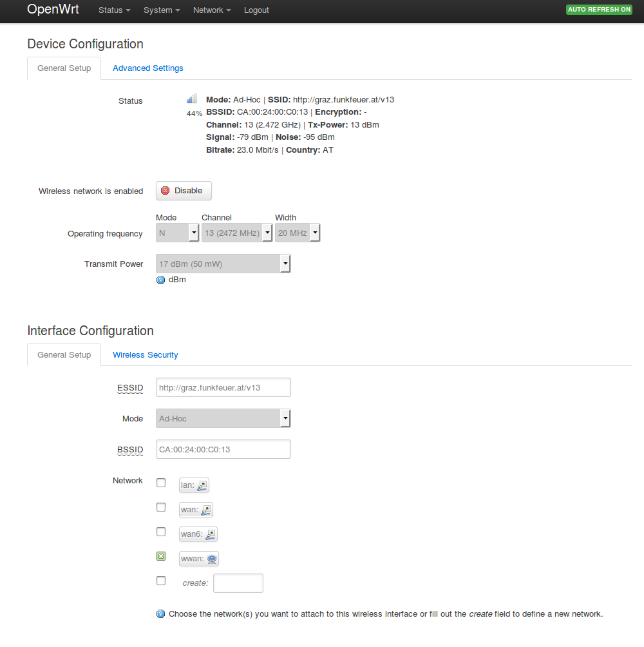Click the lan network interface icon
Screen dimensions: 644x647
(x=202, y=486)
